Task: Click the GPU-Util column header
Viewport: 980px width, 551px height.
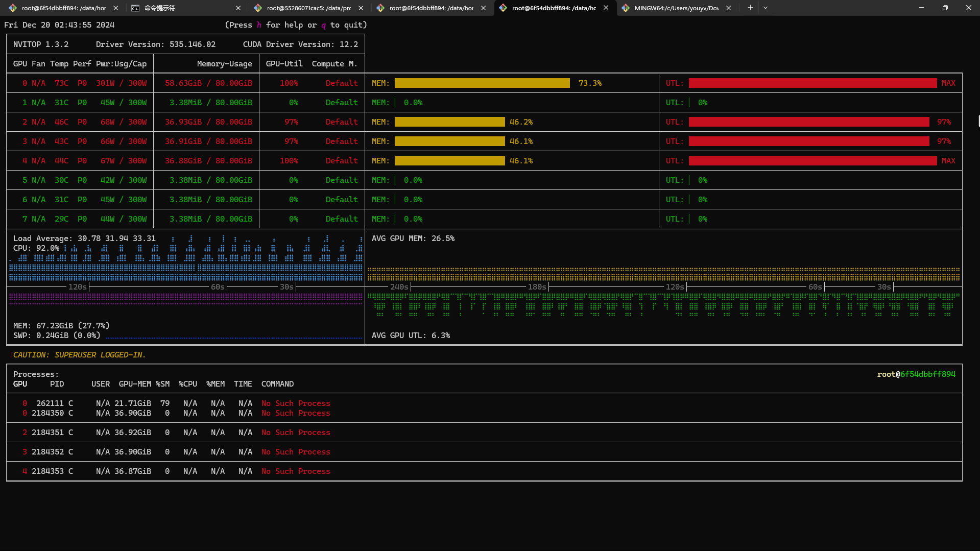Action: coord(284,64)
